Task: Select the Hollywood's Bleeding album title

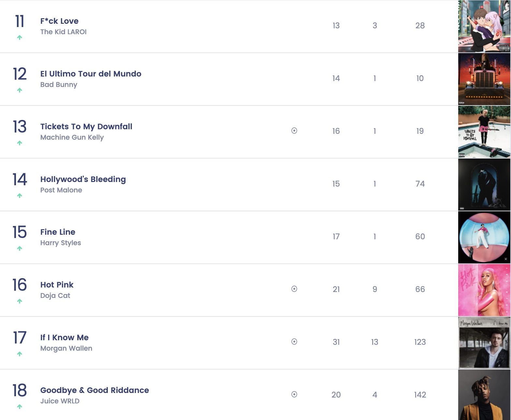Action: (x=83, y=179)
